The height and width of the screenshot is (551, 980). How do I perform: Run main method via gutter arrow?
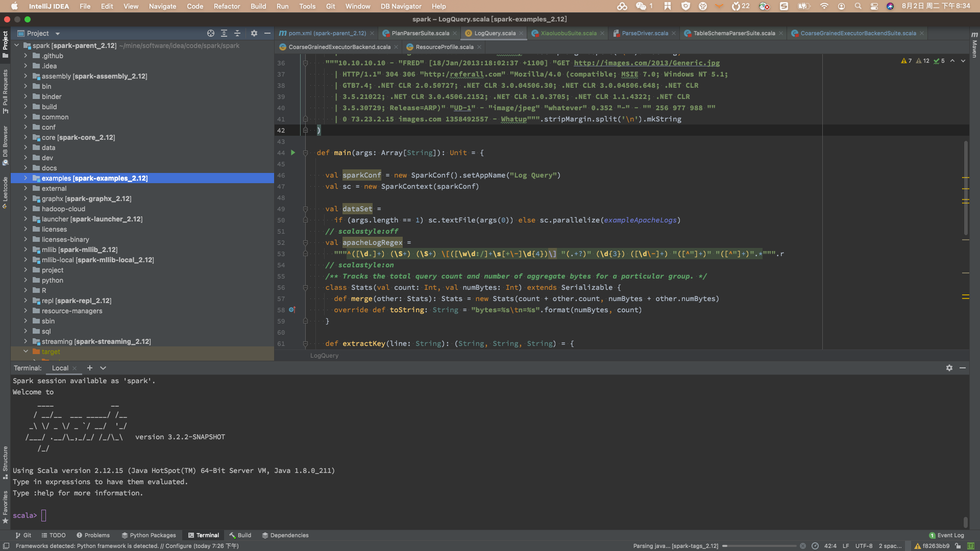[x=293, y=153]
